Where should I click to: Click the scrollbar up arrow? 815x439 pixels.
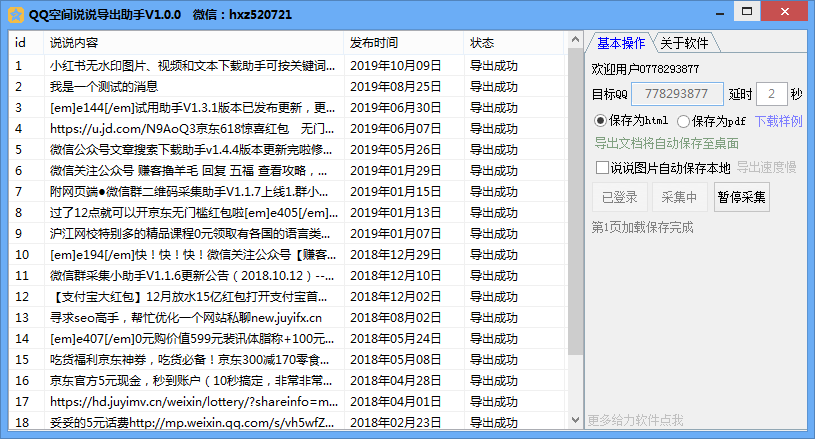tap(575, 39)
